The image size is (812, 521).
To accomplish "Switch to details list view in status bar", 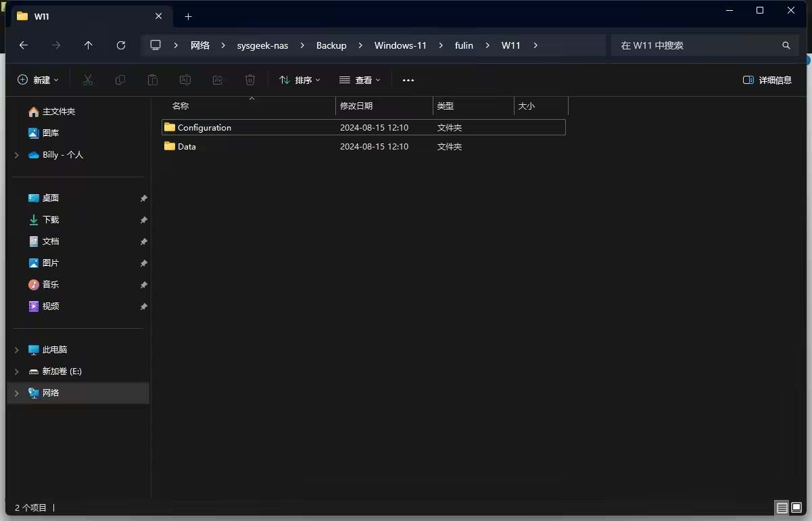I will (x=782, y=507).
